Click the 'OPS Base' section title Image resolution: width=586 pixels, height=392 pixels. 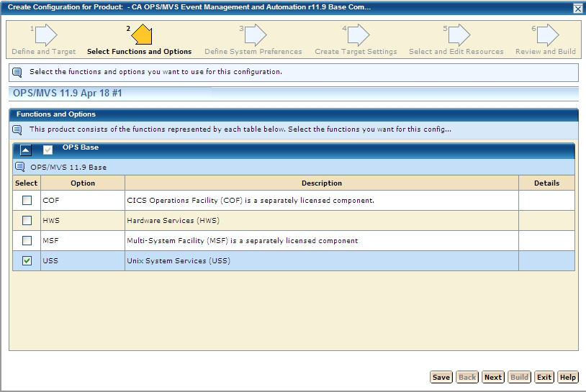pyautogui.click(x=81, y=147)
